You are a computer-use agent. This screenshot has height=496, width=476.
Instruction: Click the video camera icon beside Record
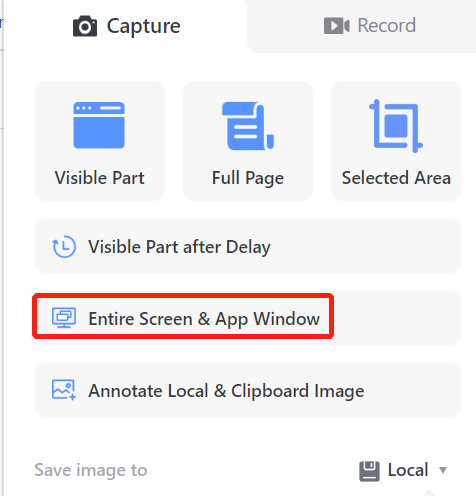[x=337, y=26]
